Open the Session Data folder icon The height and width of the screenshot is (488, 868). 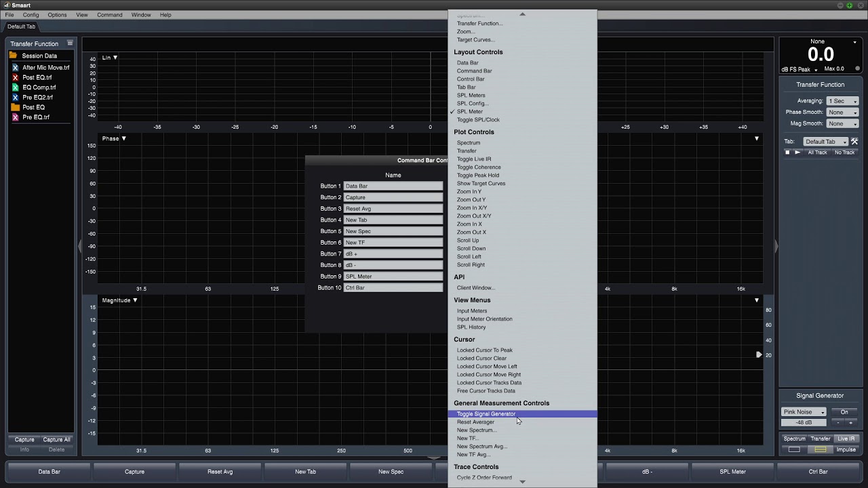(13, 56)
